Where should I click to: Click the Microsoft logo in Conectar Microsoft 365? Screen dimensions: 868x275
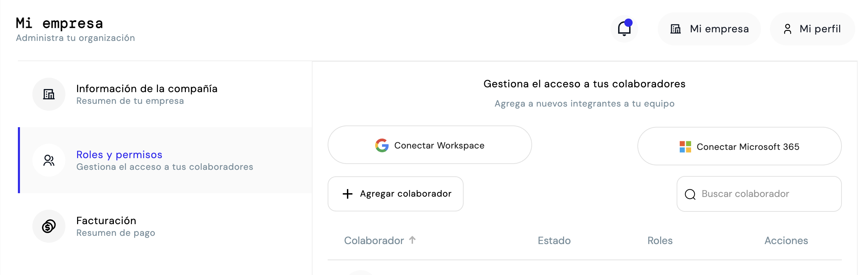(x=685, y=147)
